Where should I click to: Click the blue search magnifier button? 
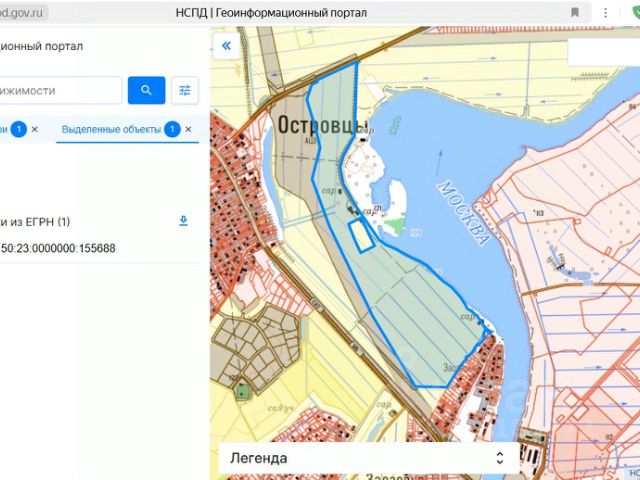click(146, 90)
